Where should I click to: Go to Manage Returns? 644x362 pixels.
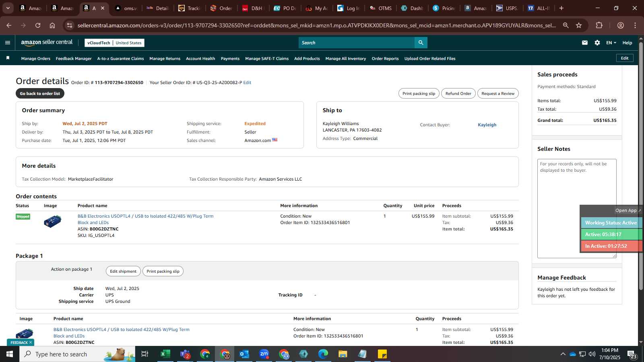click(x=165, y=59)
